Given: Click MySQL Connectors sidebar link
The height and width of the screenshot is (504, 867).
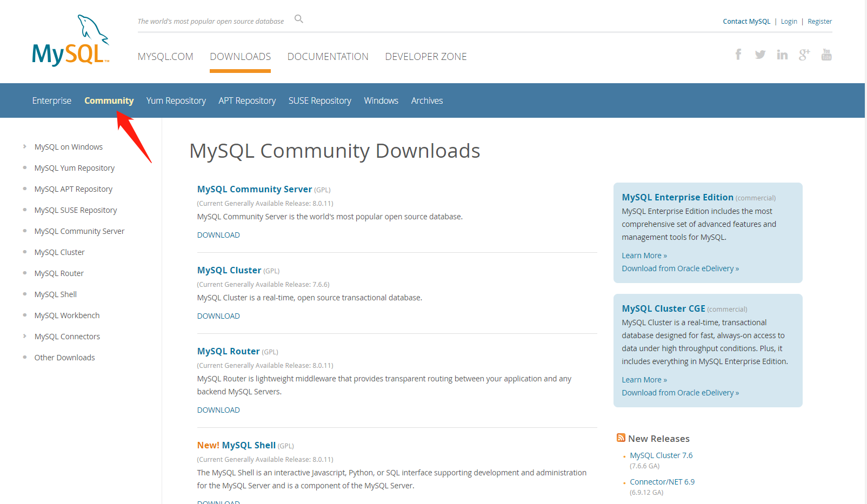Looking at the screenshot, I should click(67, 337).
